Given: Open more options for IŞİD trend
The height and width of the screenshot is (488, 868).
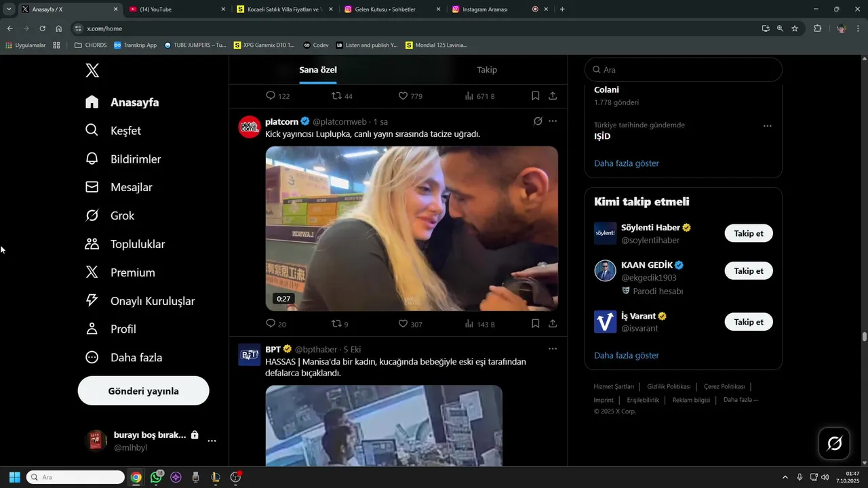Looking at the screenshot, I should [767, 126].
